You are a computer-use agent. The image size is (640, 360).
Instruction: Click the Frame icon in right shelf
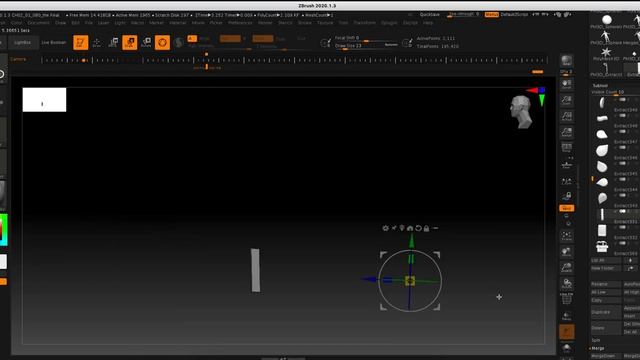tap(566, 236)
